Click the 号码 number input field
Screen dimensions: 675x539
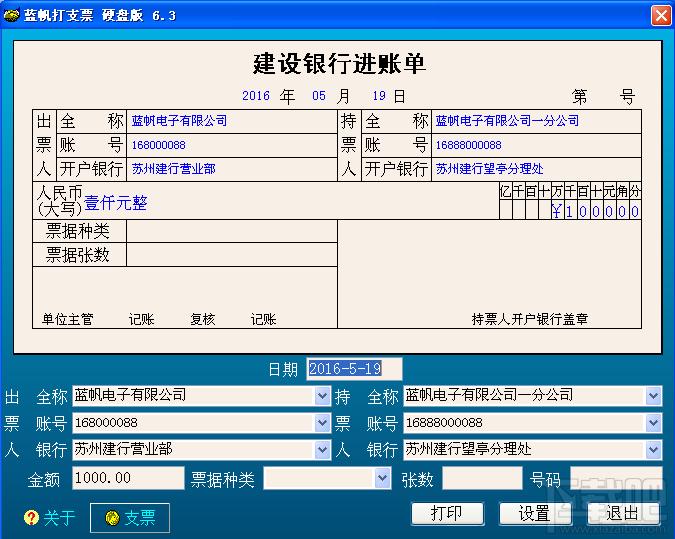(x=616, y=478)
